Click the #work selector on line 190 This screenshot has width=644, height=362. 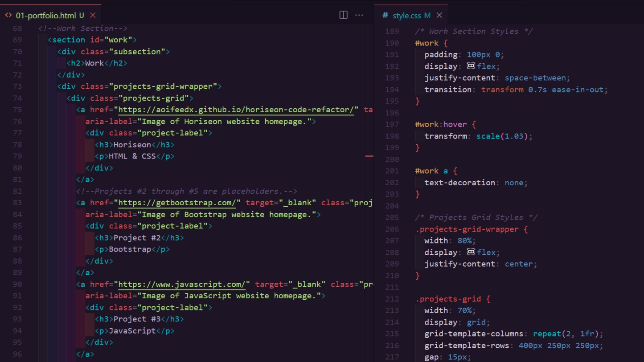tap(427, 43)
